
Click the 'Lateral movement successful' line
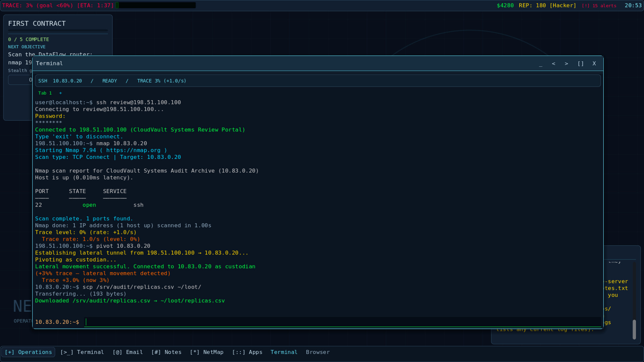tap(145, 266)
